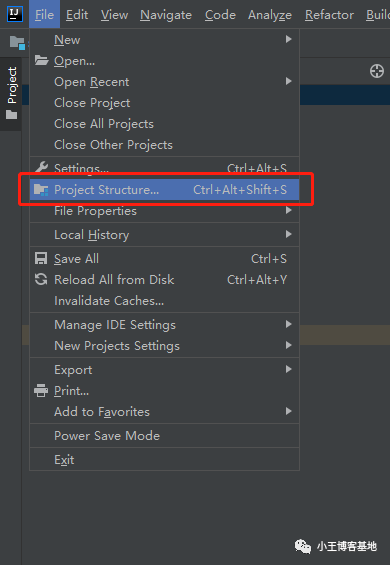
Task: Open the Project tool window tab
Action: [11, 93]
